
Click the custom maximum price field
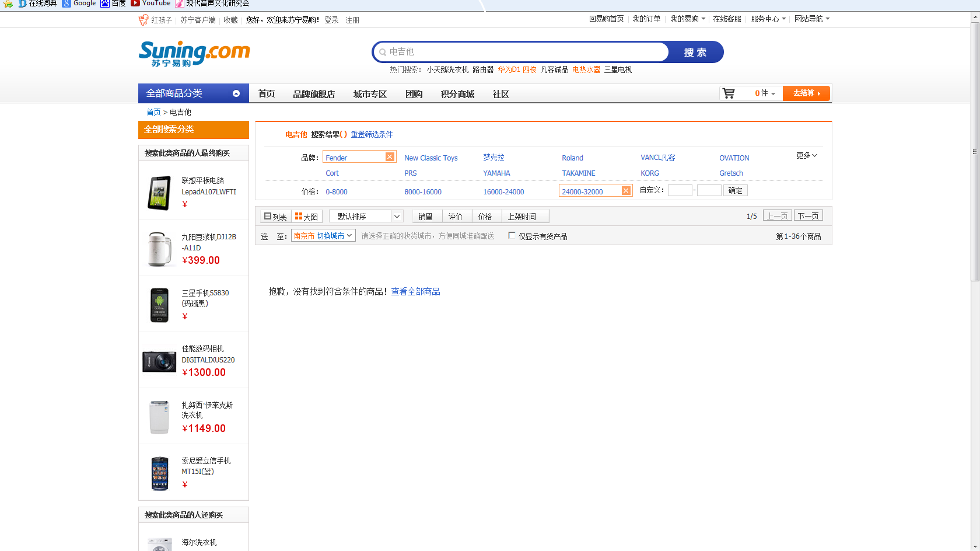[709, 190]
